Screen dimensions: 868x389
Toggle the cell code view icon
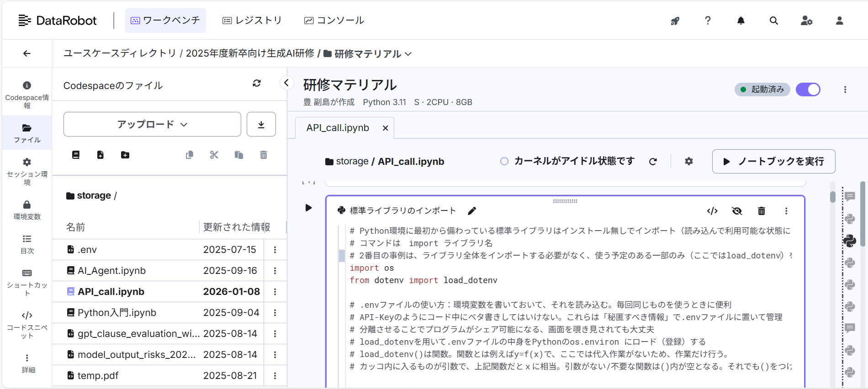(712, 211)
